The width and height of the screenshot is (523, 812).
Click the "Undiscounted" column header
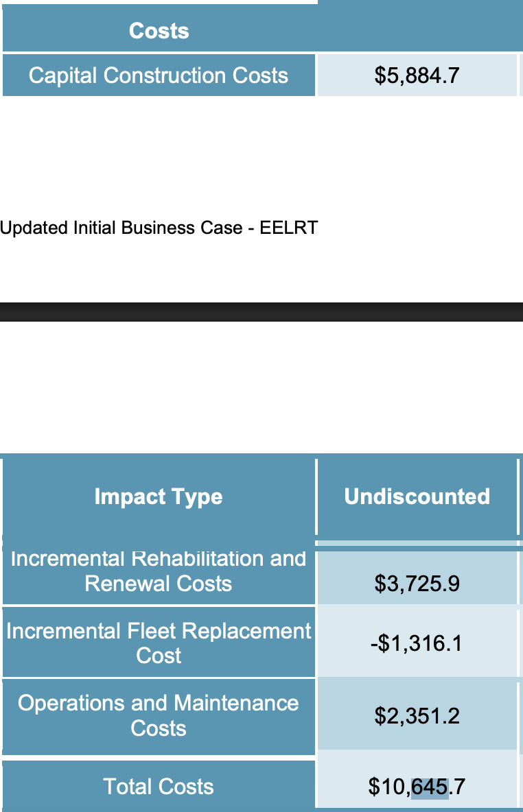pos(417,497)
